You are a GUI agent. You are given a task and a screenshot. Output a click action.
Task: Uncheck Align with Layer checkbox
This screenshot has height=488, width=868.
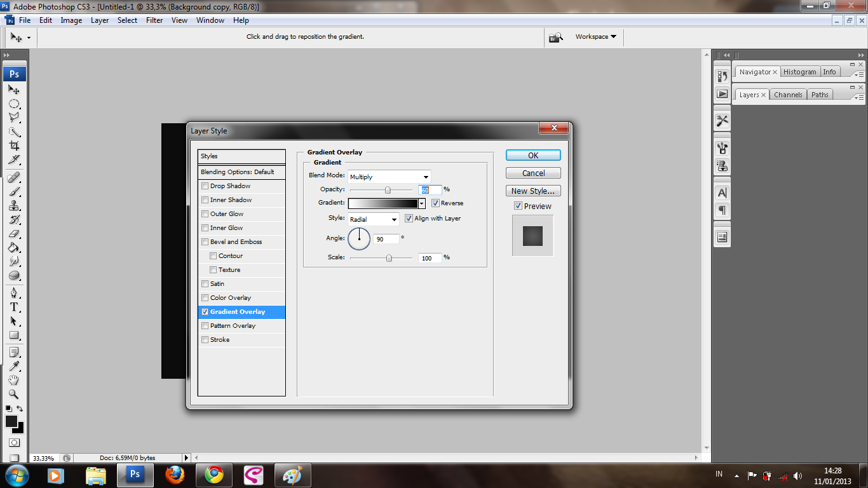coord(409,219)
